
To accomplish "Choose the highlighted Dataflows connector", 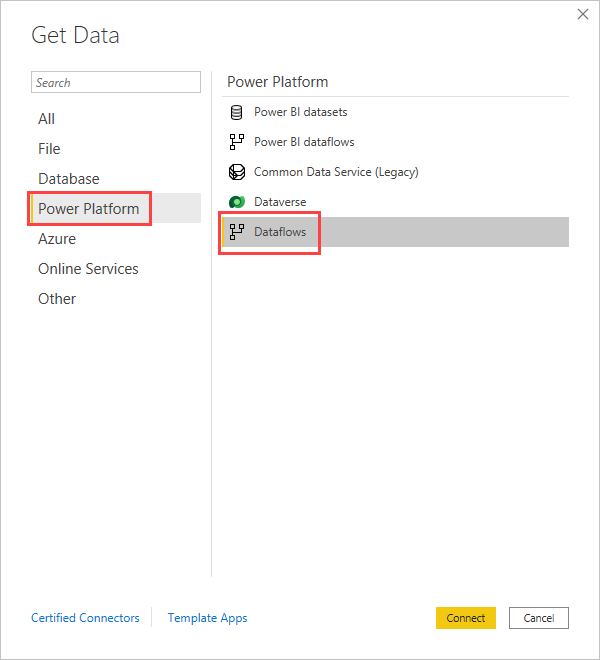I will point(395,232).
